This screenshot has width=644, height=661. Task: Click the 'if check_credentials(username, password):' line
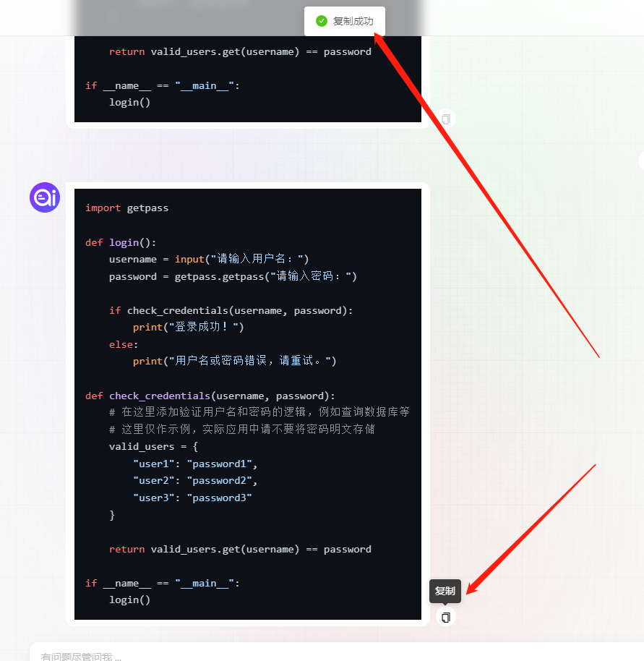click(x=231, y=311)
